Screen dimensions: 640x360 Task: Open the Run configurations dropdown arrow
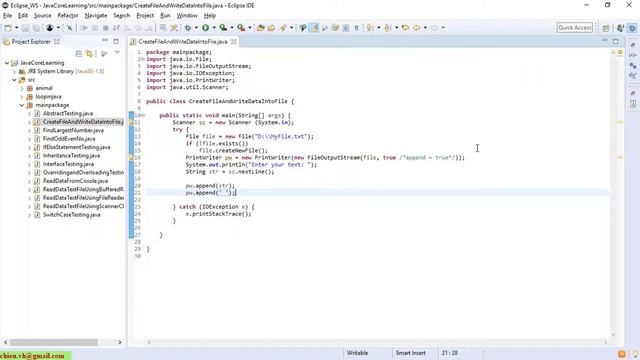(x=214, y=28)
